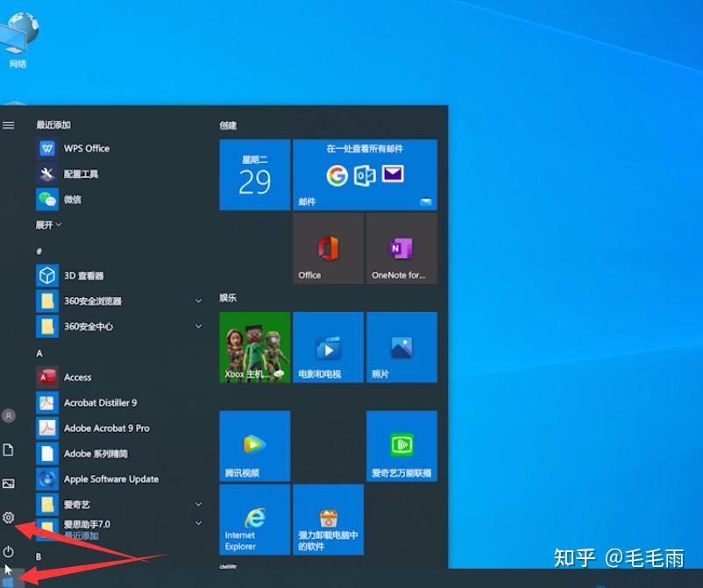Image resolution: width=703 pixels, height=588 pixels.
Task: Open OneNote from its tile
Action: pyautogui.click(x=401, y=248)
